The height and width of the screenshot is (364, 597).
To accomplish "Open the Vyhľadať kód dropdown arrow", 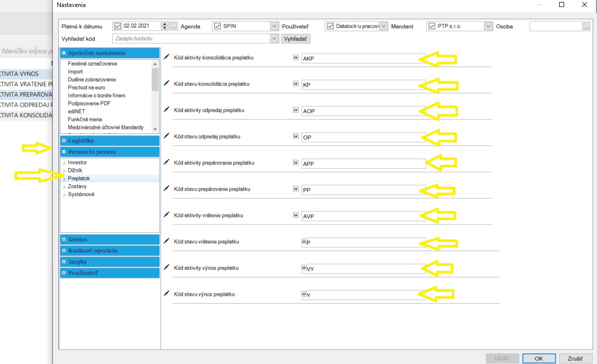I will (x=274, y=38).
